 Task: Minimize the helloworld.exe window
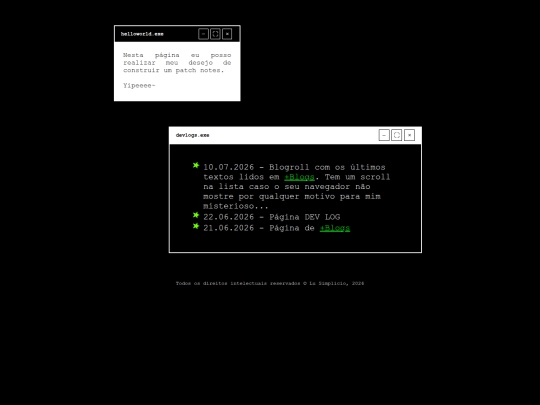click(x=203, y=34)
